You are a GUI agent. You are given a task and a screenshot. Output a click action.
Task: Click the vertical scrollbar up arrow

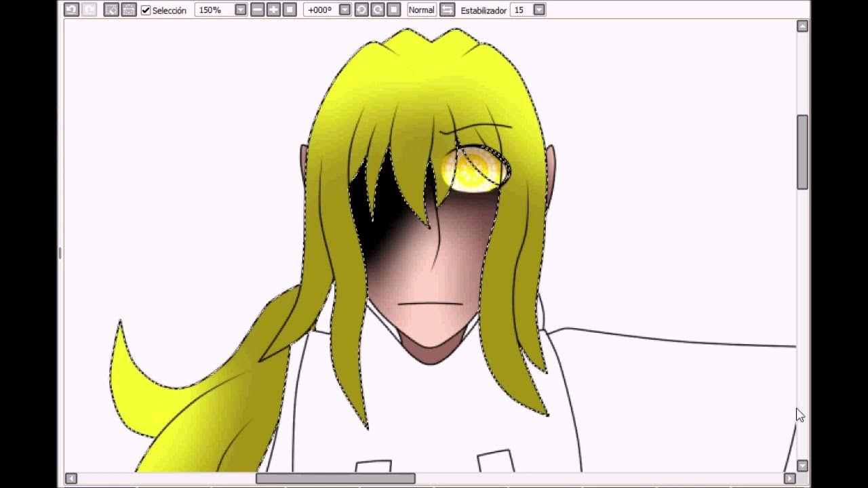tap(802, 26)
